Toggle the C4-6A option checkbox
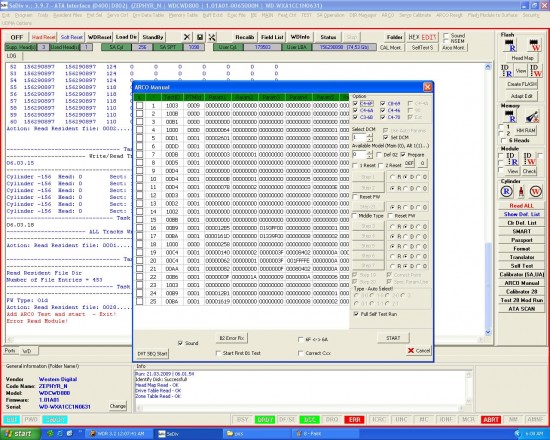The image size is (550, 440). (355, 110)
